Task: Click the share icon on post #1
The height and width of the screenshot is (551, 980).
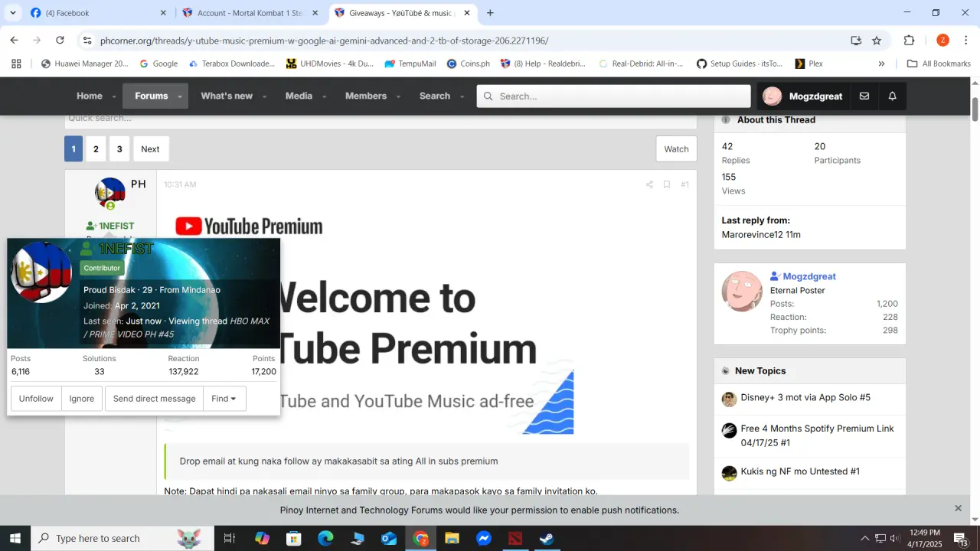Action: pos(649,184)
